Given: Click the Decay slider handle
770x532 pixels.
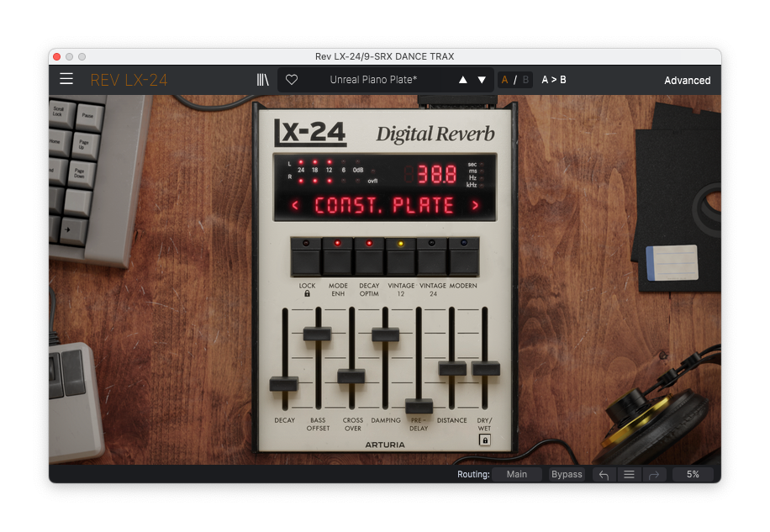Looking at the screenshot, I should tap(284, 383).
